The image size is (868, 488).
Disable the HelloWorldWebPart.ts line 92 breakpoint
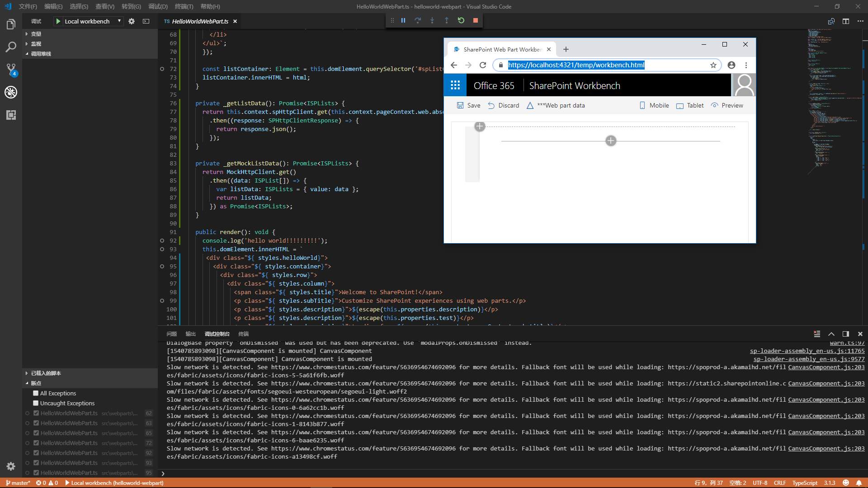click(x=36, y=453)
